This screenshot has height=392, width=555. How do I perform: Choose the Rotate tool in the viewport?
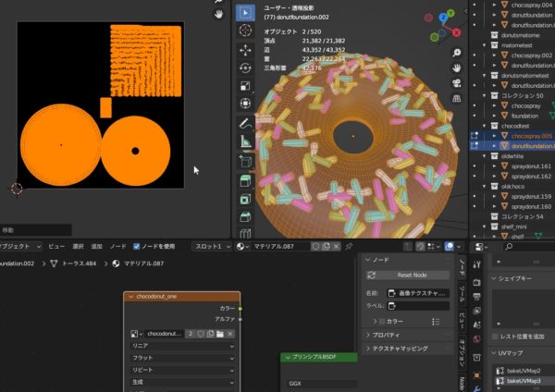pyautogui.click(x=245, y=67)
